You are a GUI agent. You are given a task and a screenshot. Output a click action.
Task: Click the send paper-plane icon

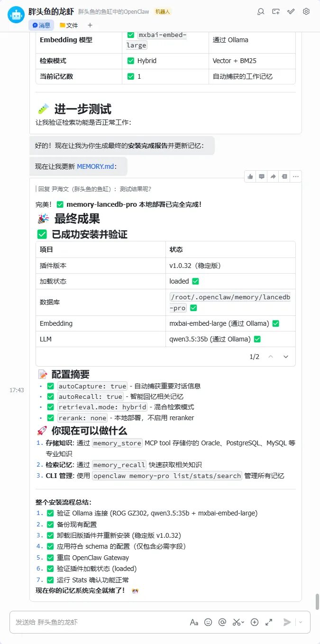pyautogui.click(x=287, y=622)
